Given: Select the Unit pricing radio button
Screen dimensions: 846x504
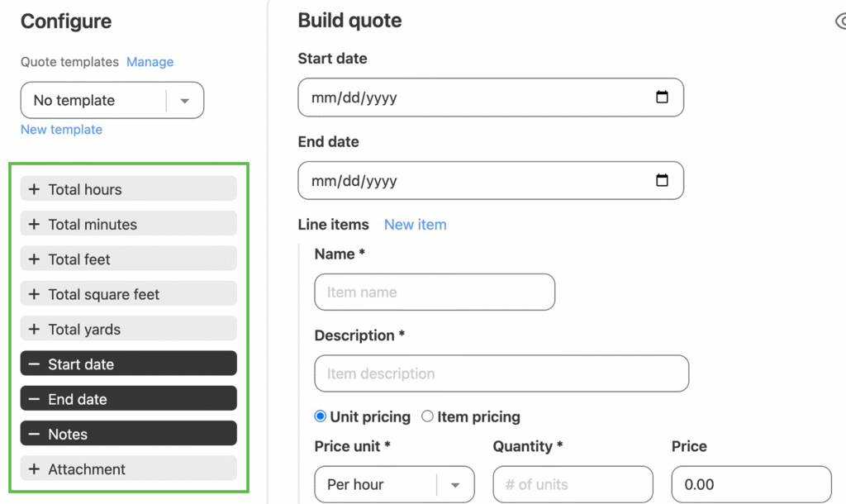Looking at the screenshot, I should 321,416.
